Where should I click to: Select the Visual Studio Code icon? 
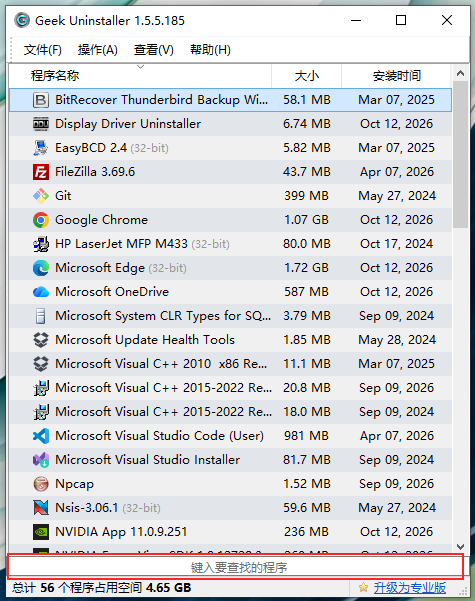pyautogui.click(x=41, y=436)
